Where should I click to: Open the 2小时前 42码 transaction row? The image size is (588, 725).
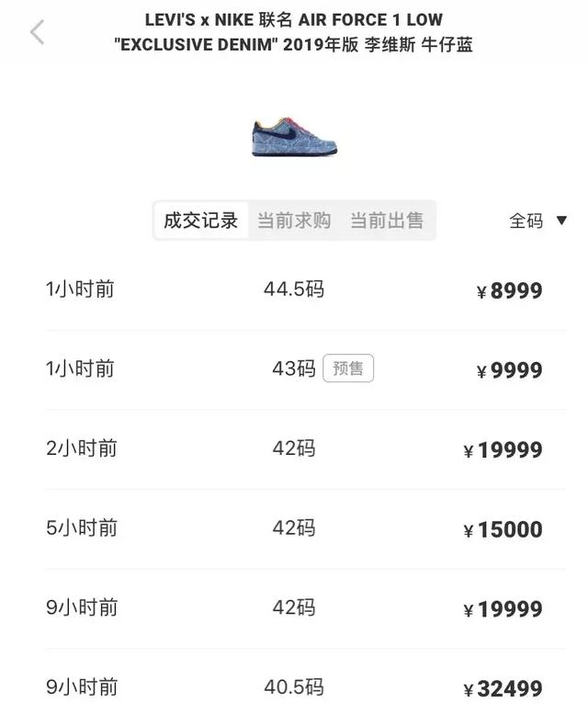click(305, 449)
